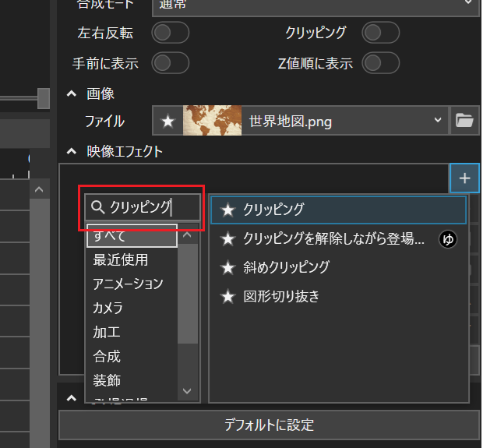Enable the クリッピング toggle switch
483x448 pixels.
(381, 33)
